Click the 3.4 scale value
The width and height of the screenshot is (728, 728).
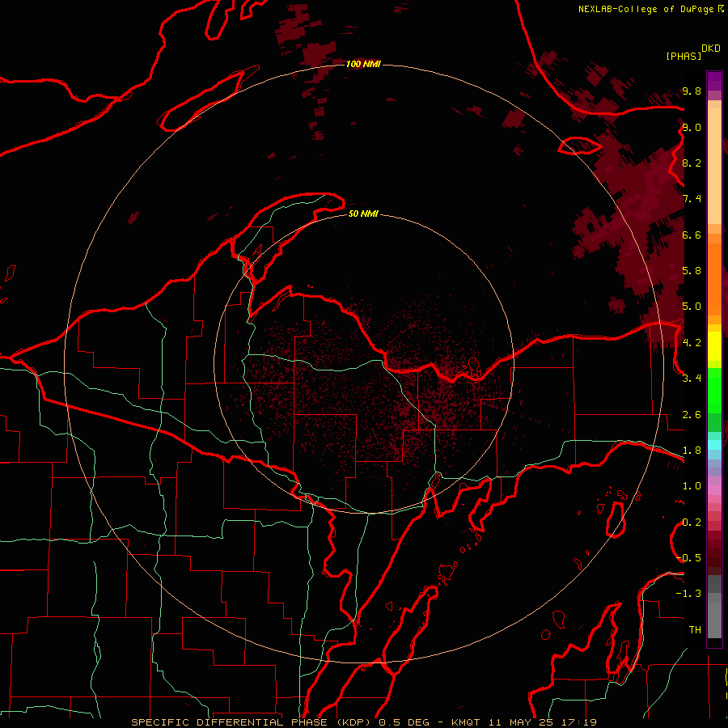pos(692,378)
